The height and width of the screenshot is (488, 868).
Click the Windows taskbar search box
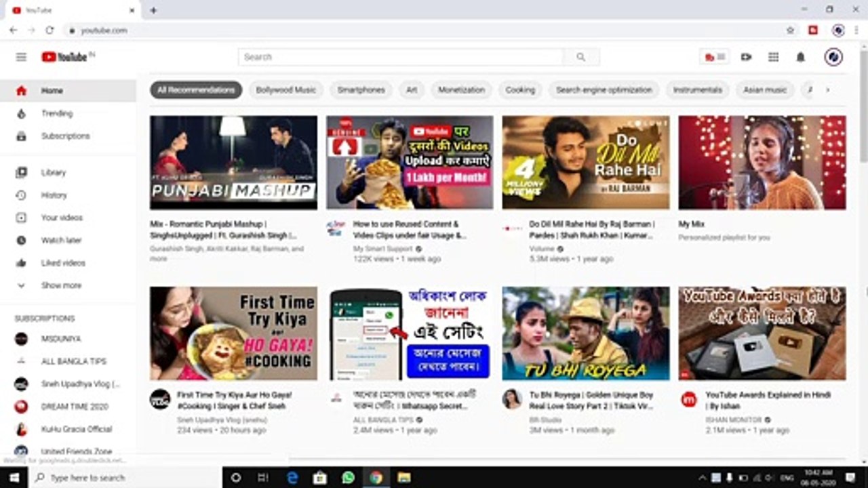(x=125, y=477)
